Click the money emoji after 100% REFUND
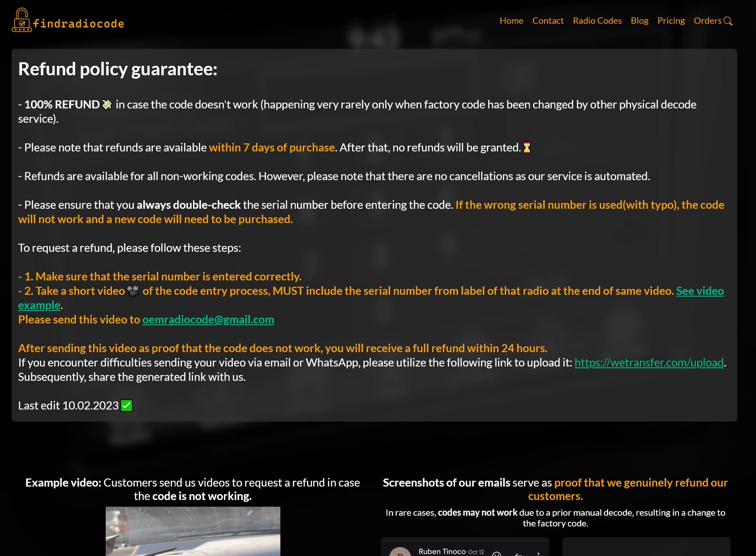Viewport: 756px width, 556px height. point(107,105)
